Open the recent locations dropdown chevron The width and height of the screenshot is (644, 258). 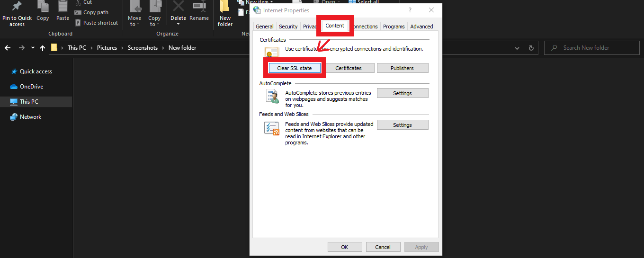(x=33, y=48)
